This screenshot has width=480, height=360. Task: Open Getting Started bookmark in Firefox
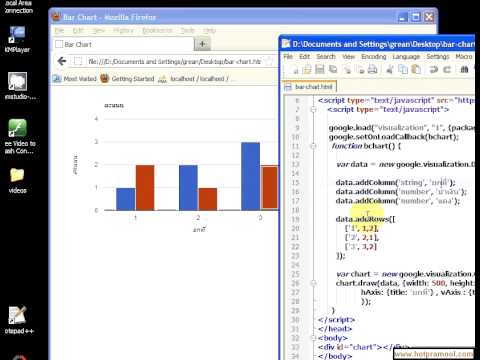127,79
